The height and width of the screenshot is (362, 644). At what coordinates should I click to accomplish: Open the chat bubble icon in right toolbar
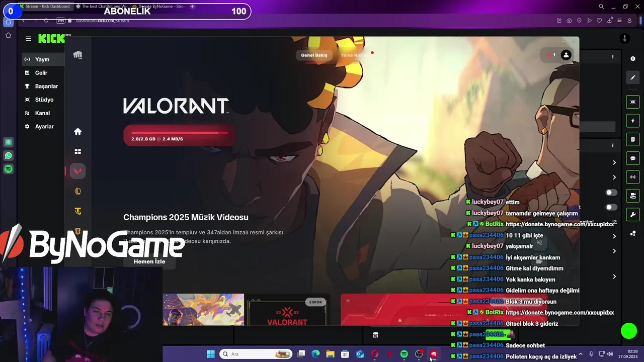click(633, 158)
